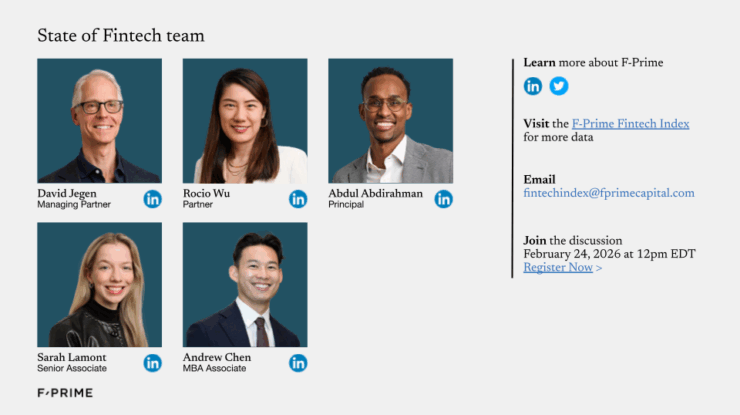
Task: Open Rocio Wu's LinkedIn icon
Action: click(298, 199)
